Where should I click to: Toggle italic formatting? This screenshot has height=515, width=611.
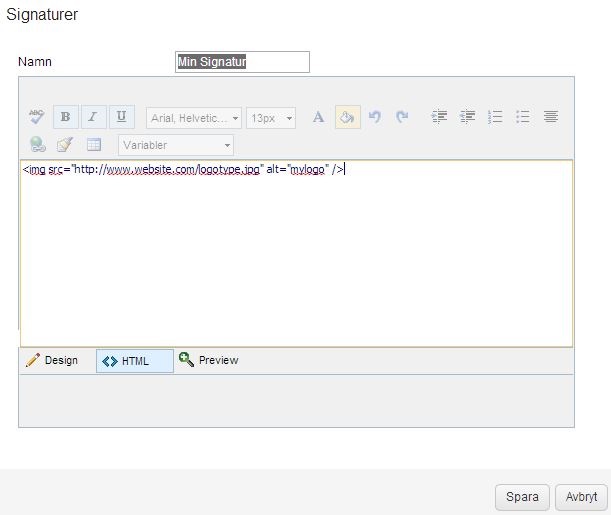(93, 117)
